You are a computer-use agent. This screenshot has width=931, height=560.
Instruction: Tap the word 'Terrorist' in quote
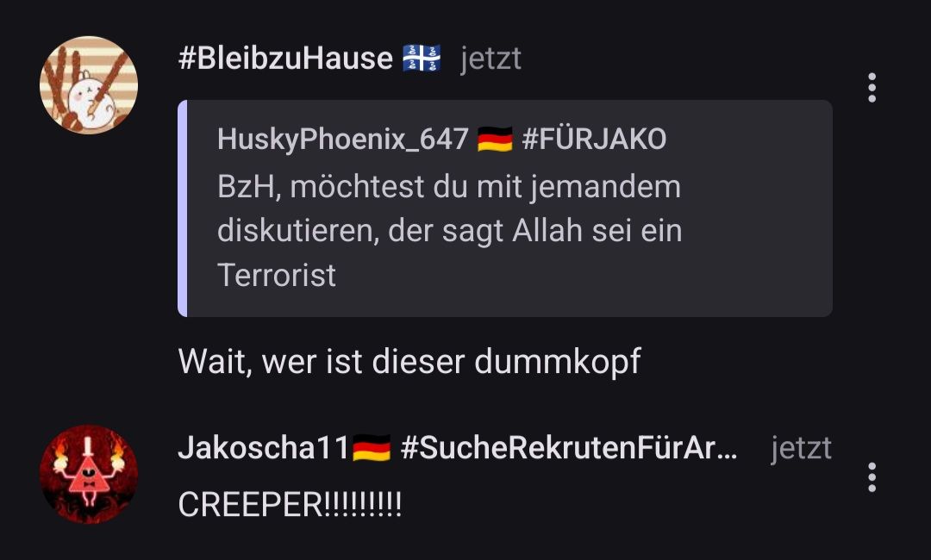tap(277, 275)
